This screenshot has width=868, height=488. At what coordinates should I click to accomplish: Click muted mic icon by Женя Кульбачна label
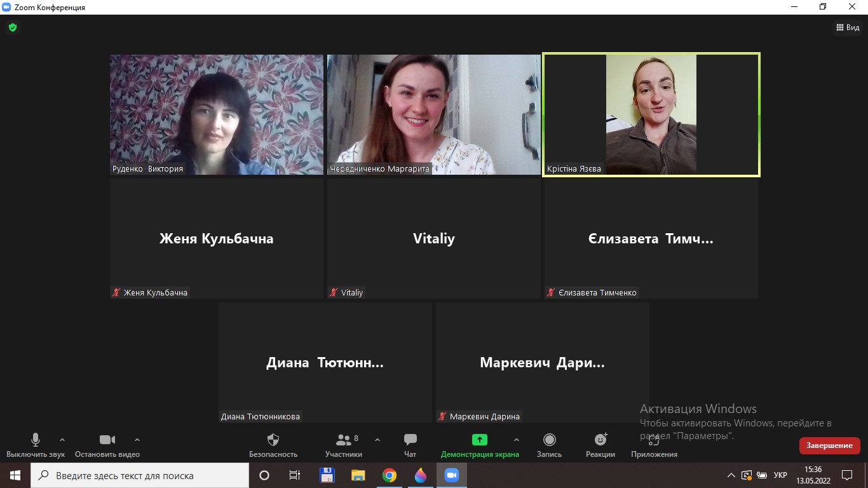[x=116, y=292]
